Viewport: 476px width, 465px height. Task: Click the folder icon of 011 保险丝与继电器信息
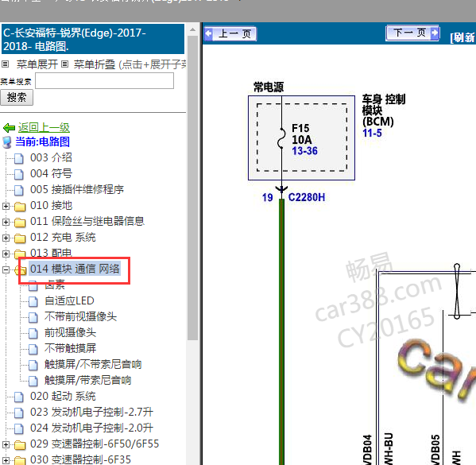(20, 222)
